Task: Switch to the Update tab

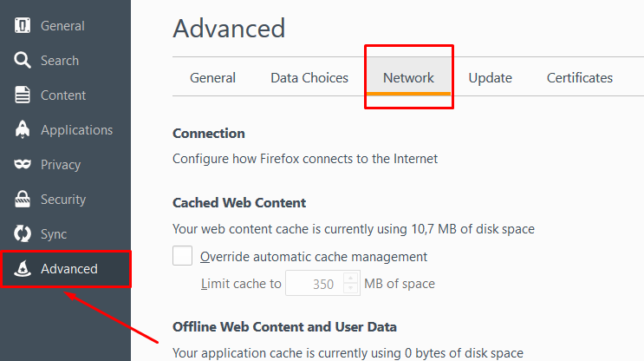Action: [491, 78]
